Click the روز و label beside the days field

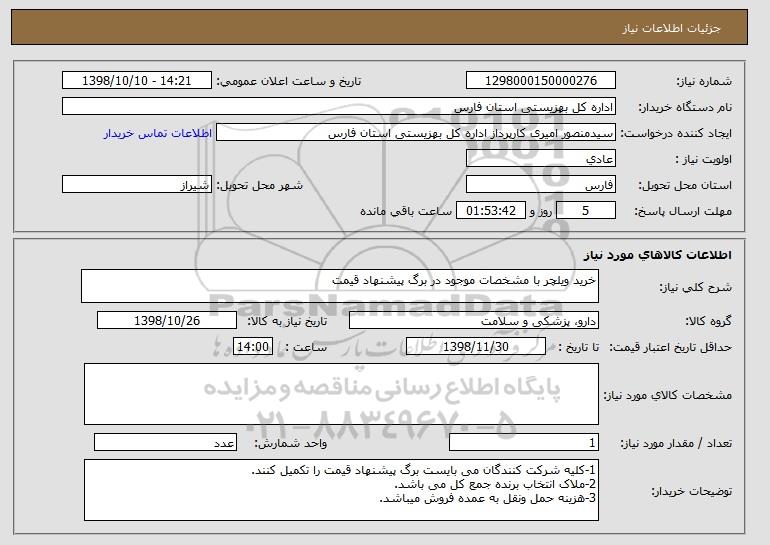click(541, 211)
